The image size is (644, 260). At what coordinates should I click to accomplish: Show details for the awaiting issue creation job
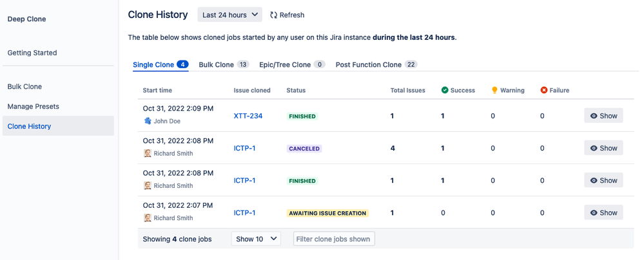click(603, 212)
